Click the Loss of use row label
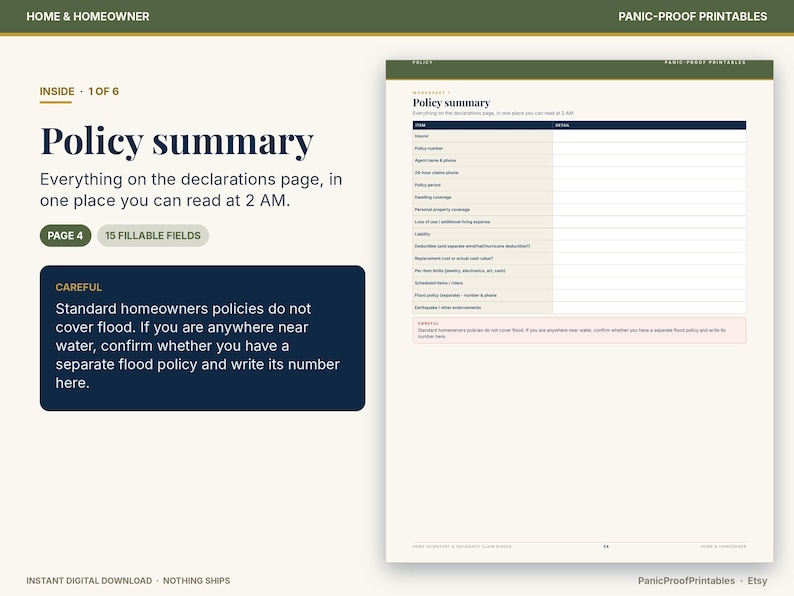Screen dimensions: 794x596 452,222
